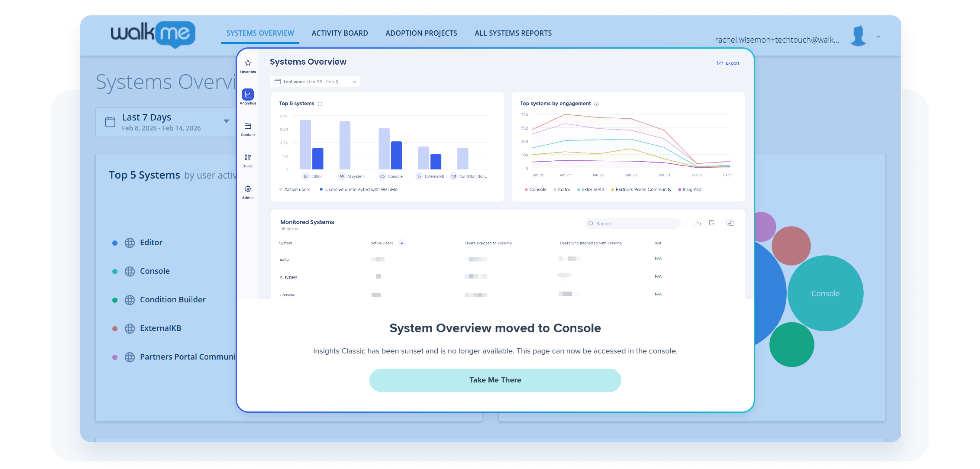This screenshot has height=469, width=980.
Task: Click the Export link
Action: pos(728,63)
